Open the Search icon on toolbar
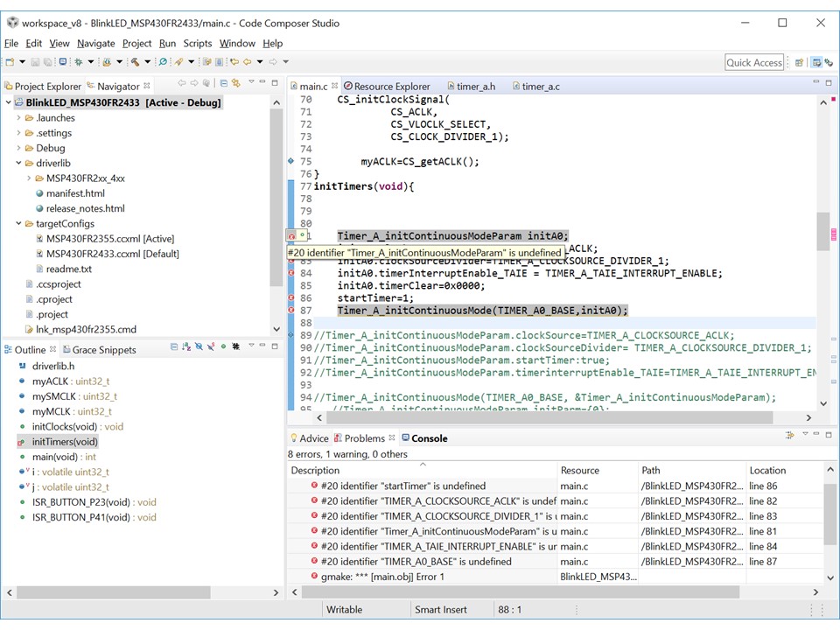The image size is (840, 630). (x=162, y=62)
